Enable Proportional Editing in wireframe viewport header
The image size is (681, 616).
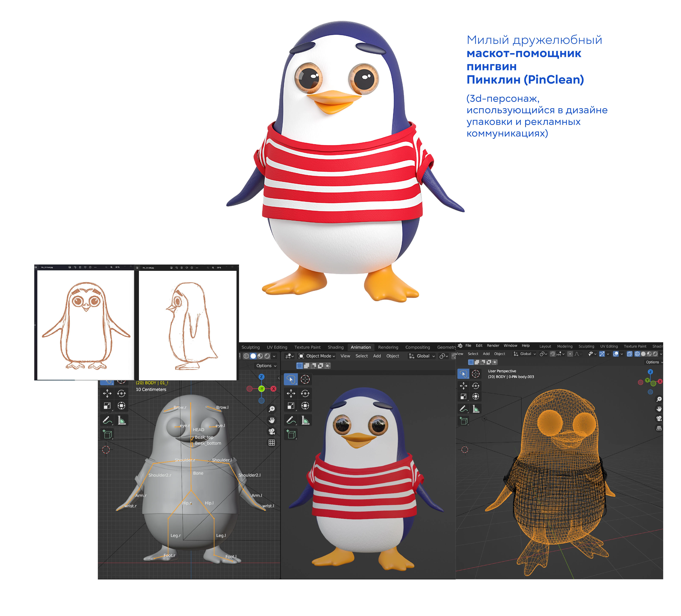point(570,354)
